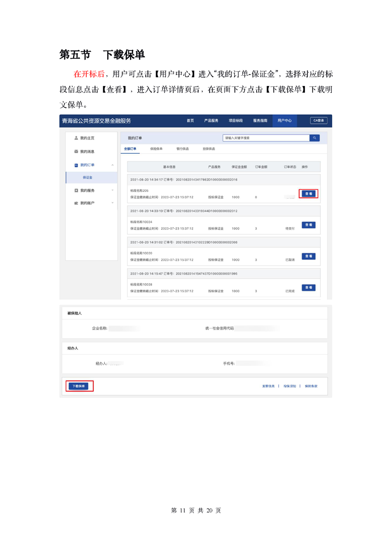Click the 下载保单 button

(79, 386)
